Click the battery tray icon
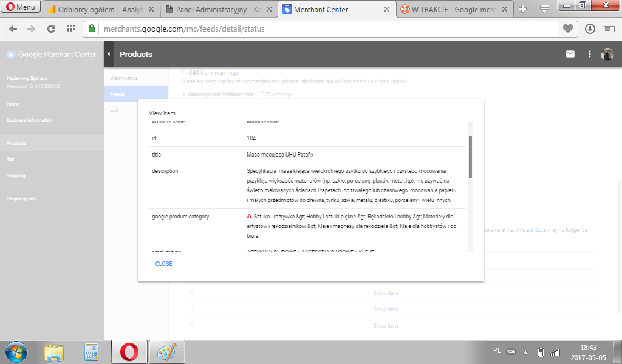Screen dimensions: 622x364 (540, 352)
